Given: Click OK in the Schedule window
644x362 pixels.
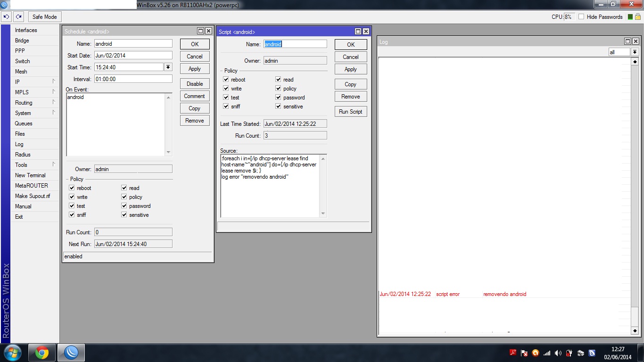Looking at the screenshot, I should pyautogui.click(x=195, y=44).
